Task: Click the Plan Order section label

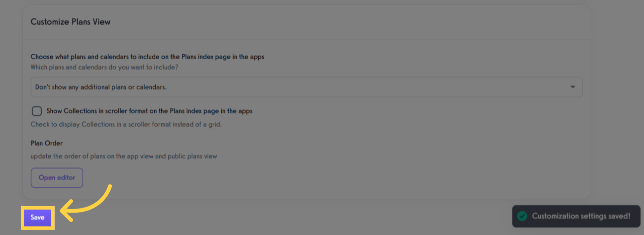Action: (x=47, y=143)
